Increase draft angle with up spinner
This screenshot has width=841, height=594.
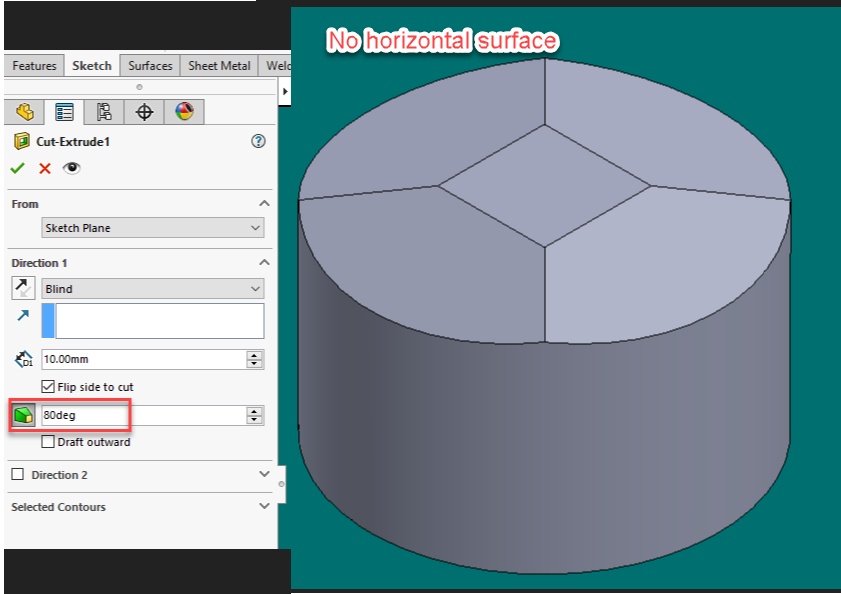tap(255, 410)
